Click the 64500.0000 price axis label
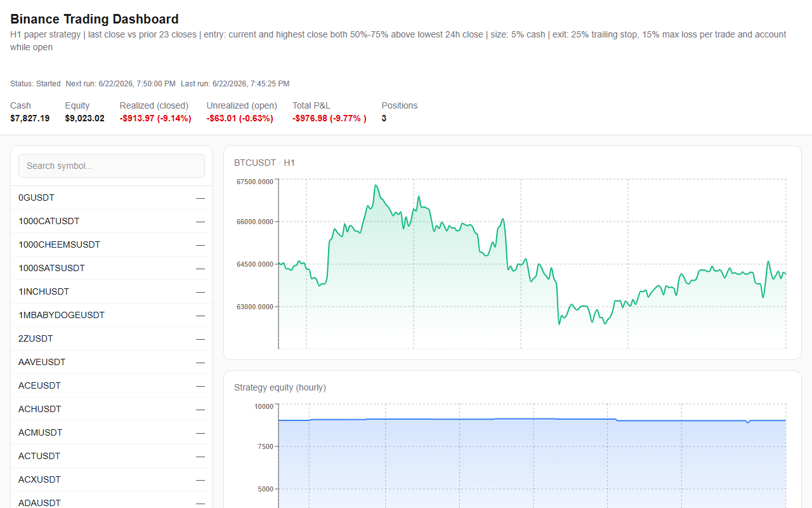 coord(254,264)
